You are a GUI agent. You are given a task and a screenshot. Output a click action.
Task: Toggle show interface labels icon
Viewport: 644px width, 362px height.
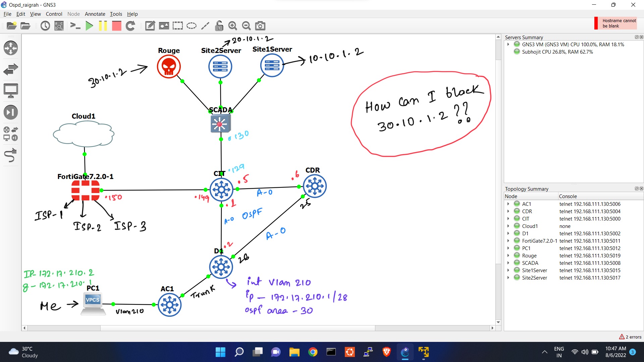tap(59, 26)
